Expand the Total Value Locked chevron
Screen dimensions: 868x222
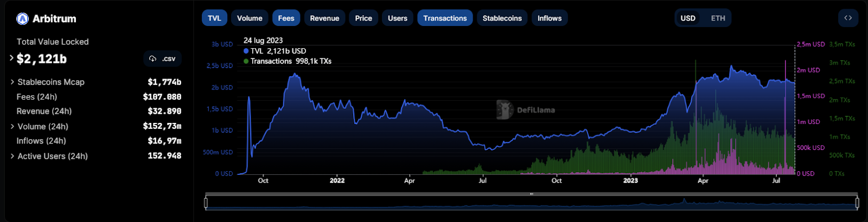tap(11, 57)
